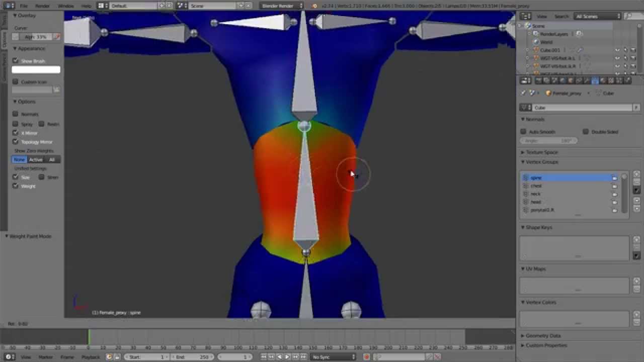Open the Modifiers properties tab icon

pyautogui.click(x=587, y=80)
